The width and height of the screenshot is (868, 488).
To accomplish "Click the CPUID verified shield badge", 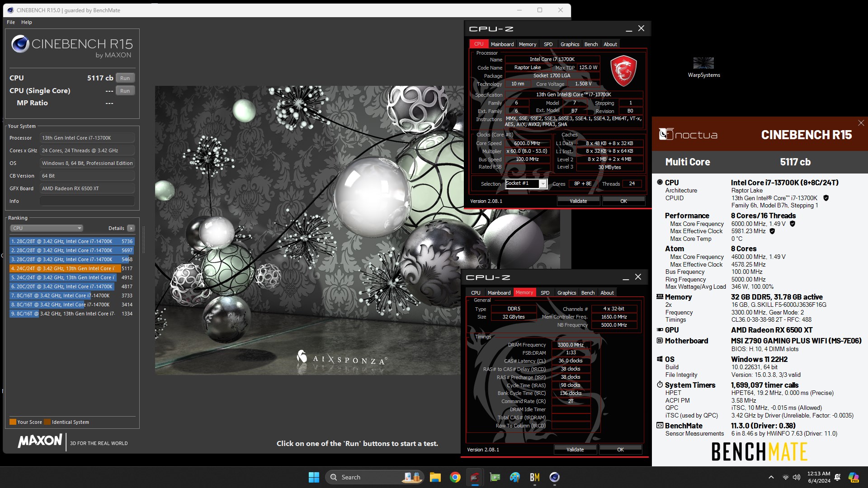I will coord(826,198).
